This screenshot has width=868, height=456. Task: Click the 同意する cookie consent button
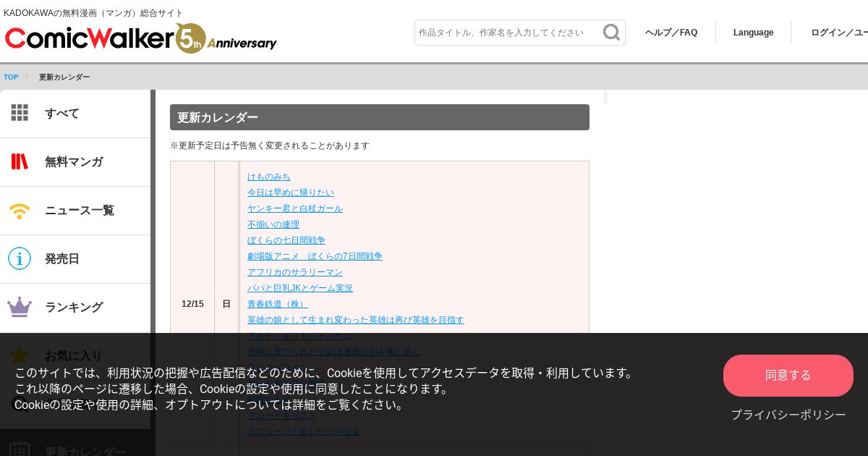[x=788, y=376]
